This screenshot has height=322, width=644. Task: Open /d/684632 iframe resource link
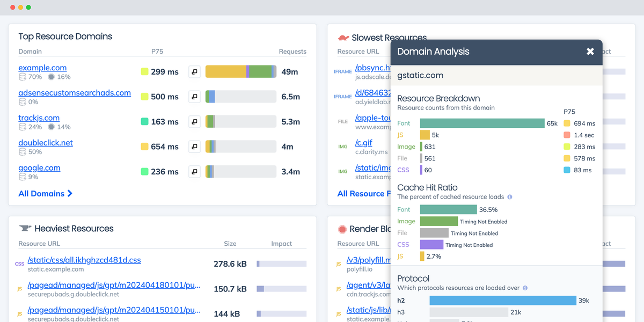pos(373,93)
